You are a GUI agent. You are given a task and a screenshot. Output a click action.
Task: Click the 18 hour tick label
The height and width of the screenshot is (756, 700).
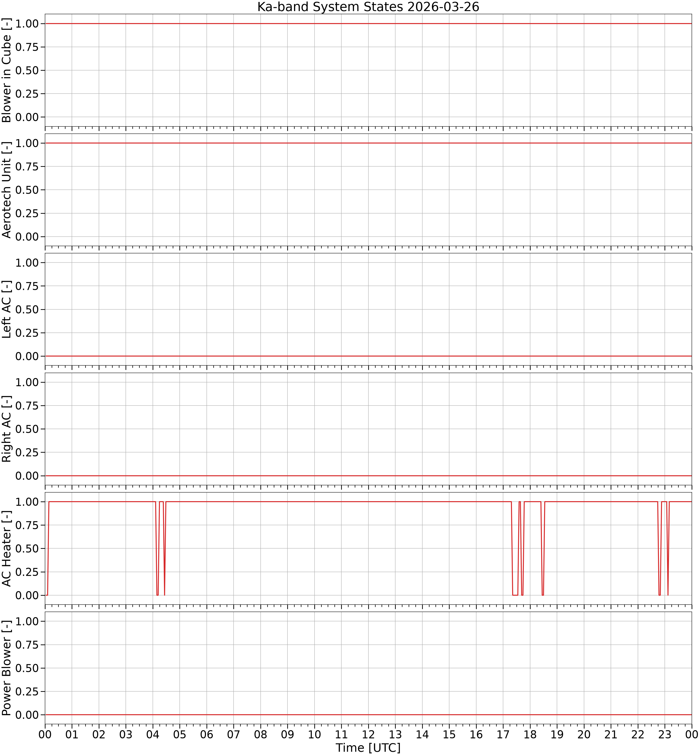pyautogui.click(x=530, y=734)
